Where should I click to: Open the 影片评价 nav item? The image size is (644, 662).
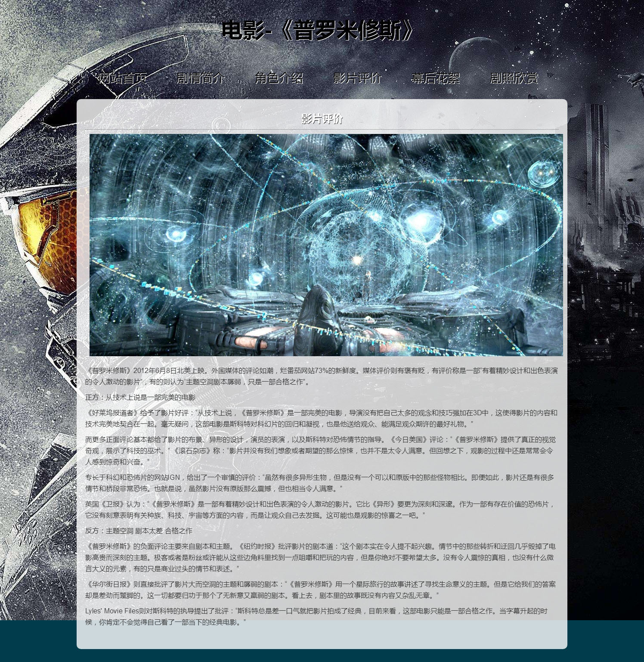[358, 78]
